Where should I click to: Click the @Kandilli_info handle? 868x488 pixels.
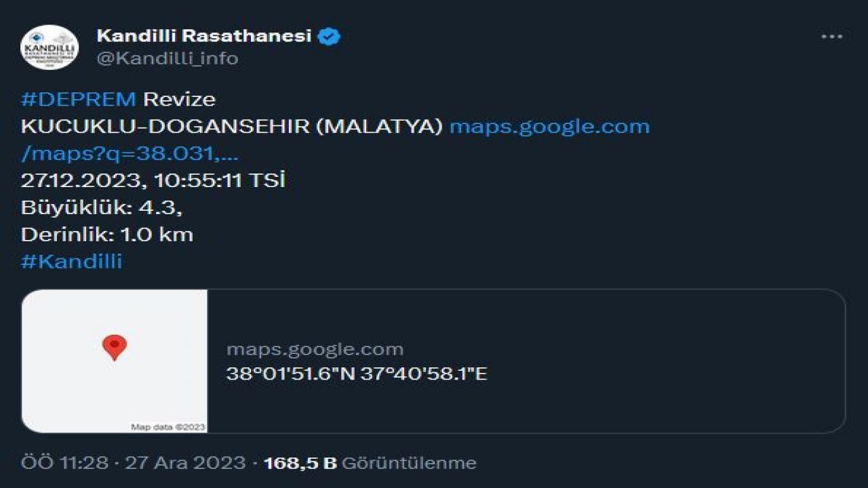(x=165, y=59)
